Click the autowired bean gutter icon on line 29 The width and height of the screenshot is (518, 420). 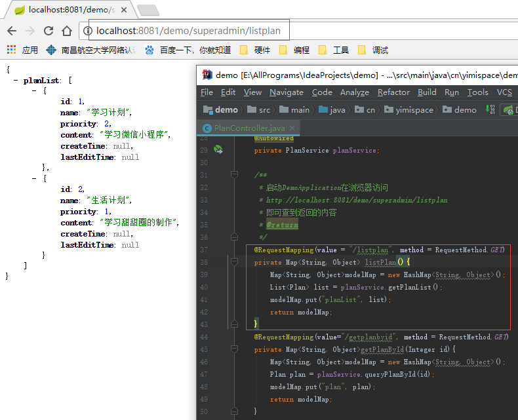[x=218, y=149]
